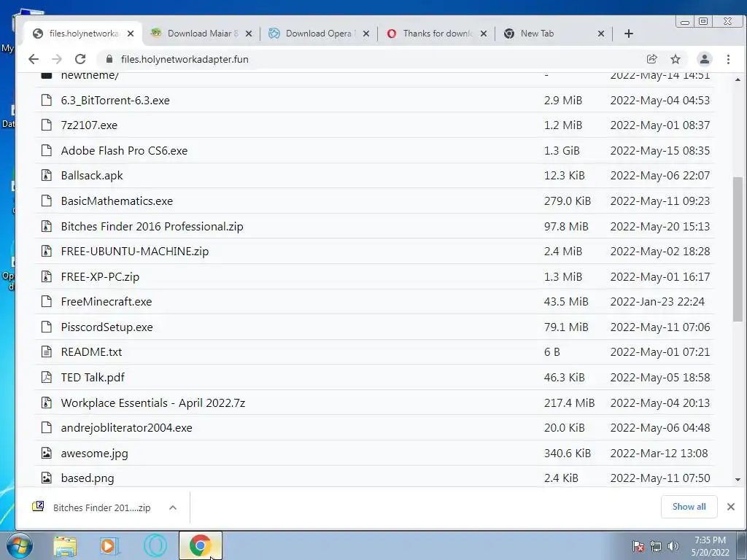The image size is (747, 560).
Task: Close the downloads bar
Action: click(731, 507)
